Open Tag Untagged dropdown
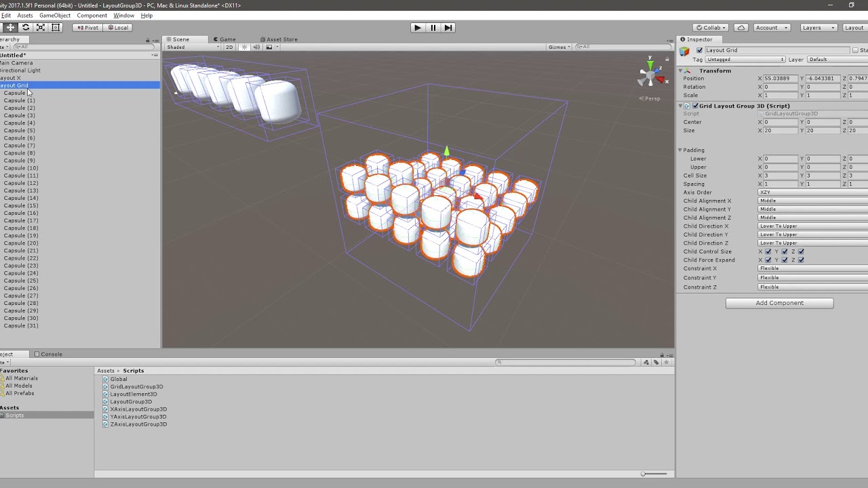The width and height of the screenshot is (868, 488). [x=745, y=60]
